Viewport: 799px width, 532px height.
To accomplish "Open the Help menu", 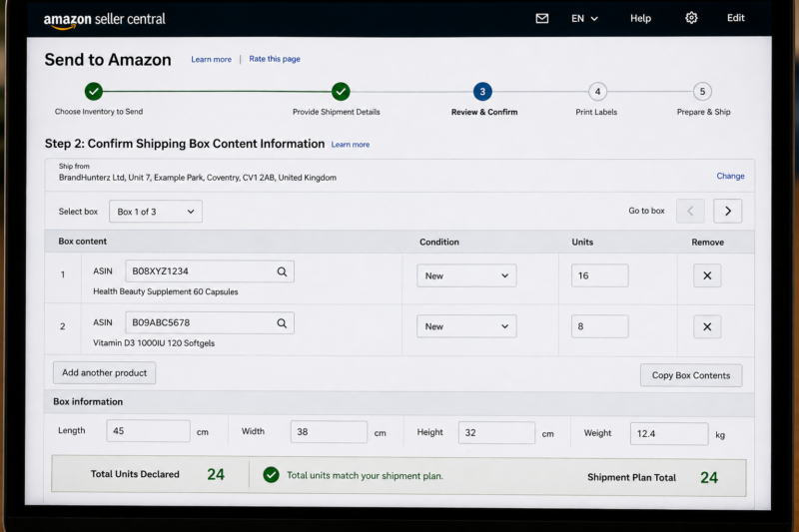I will point(640,18).
